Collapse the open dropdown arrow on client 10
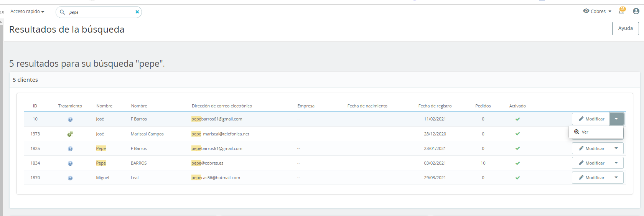Screen dimensions: 644x216 click(616, 119)
